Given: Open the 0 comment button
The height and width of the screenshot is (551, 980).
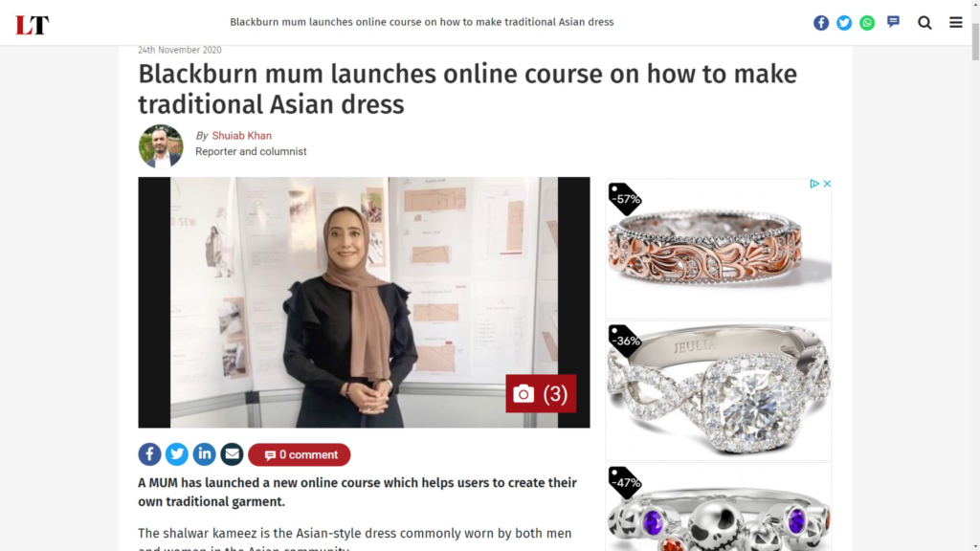Looking at the screenshot, I should click(x=300, y=454).
